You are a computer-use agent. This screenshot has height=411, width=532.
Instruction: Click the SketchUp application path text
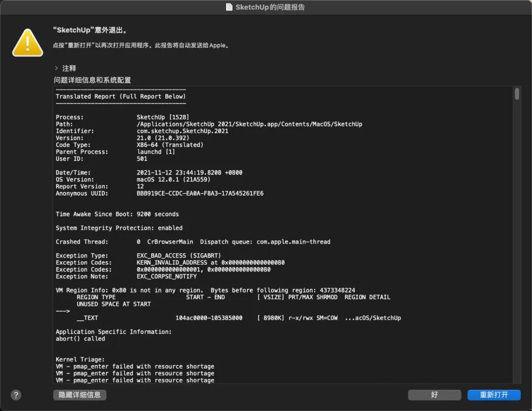249,124
